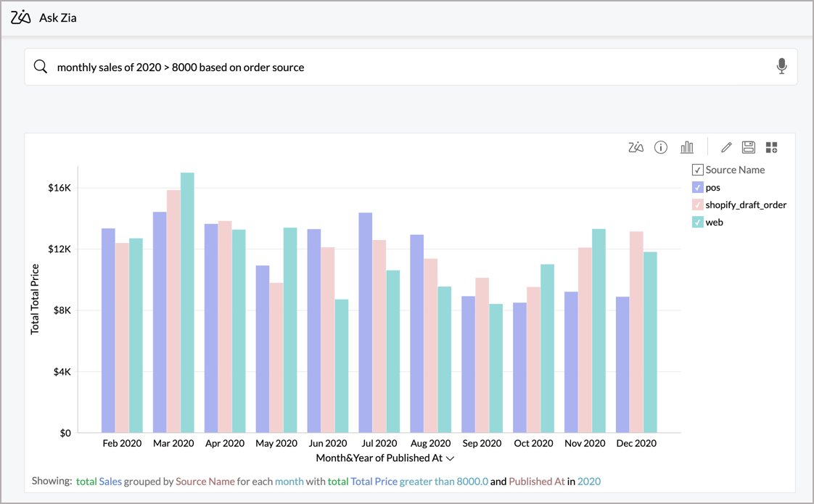Toggle the Source Name legend checkbox
814x504 pixels.
click(x=697, y=170)
